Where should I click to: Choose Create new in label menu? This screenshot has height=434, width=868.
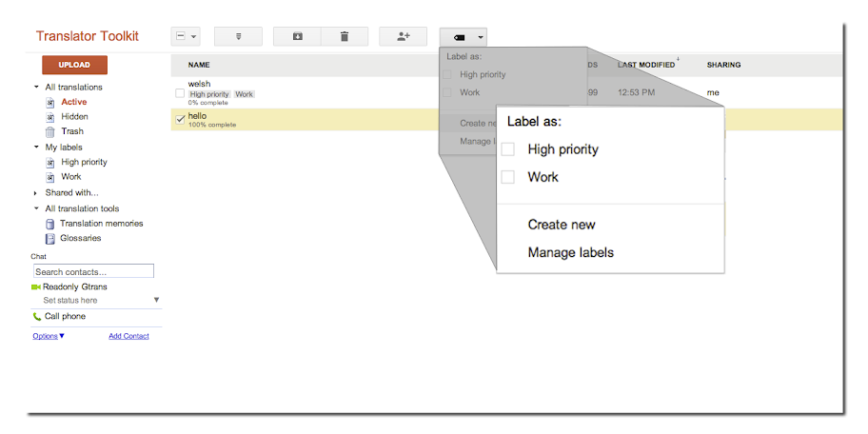(562, 225)
